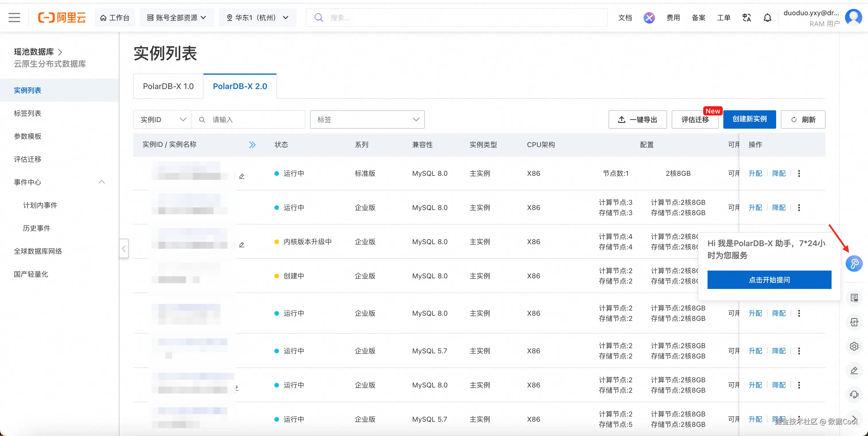
Task: Expand instance columns with double-arrow icon
Action: pos(252,145)
